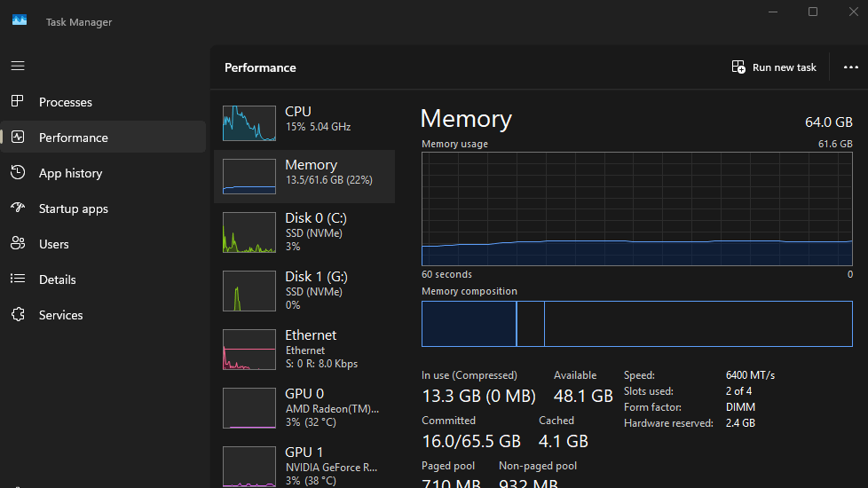Click the 48.1 GB available value
Viewport: 868px width, 488px height.
pos(583,396)
